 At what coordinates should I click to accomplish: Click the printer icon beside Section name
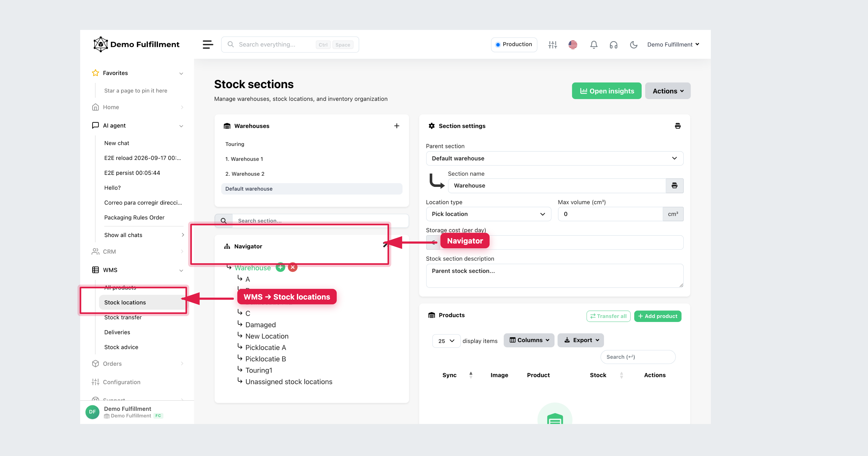point(674,186)
